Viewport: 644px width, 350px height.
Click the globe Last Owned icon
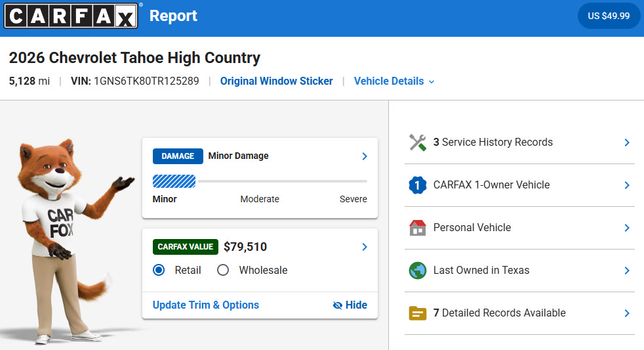[x=417, y=271]
